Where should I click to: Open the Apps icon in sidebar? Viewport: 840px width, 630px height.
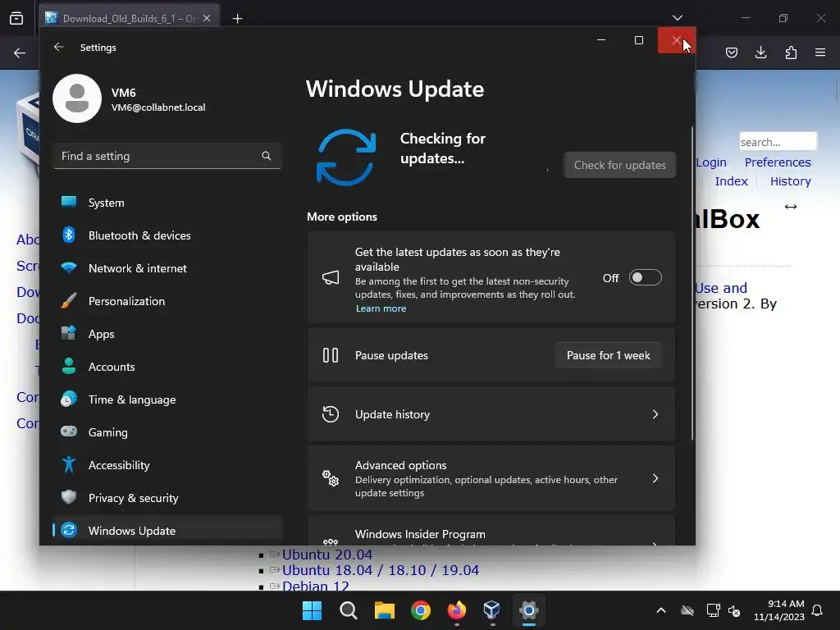69,333
